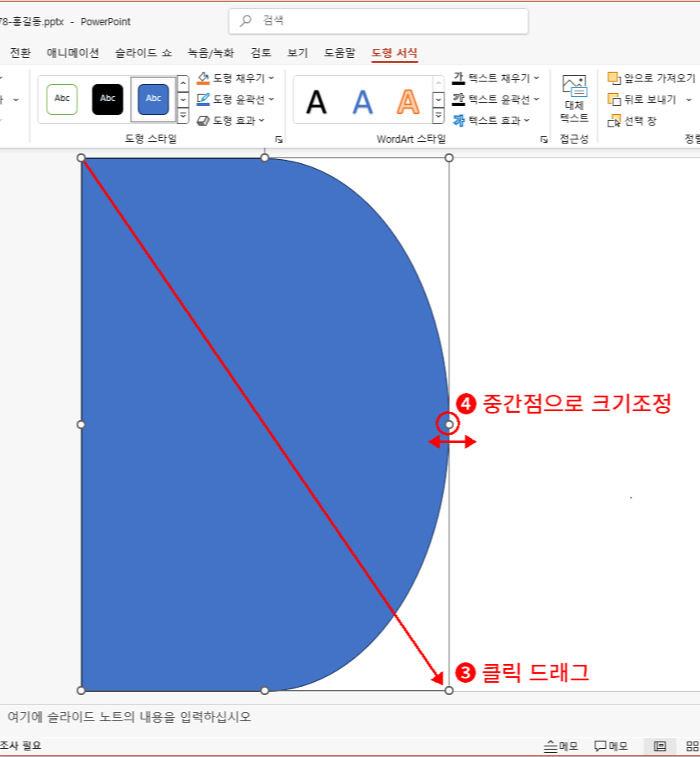Screen dimensions: 700x757
Task: Click the bottom-middle shape resize handle
Action: click(264, 690)
